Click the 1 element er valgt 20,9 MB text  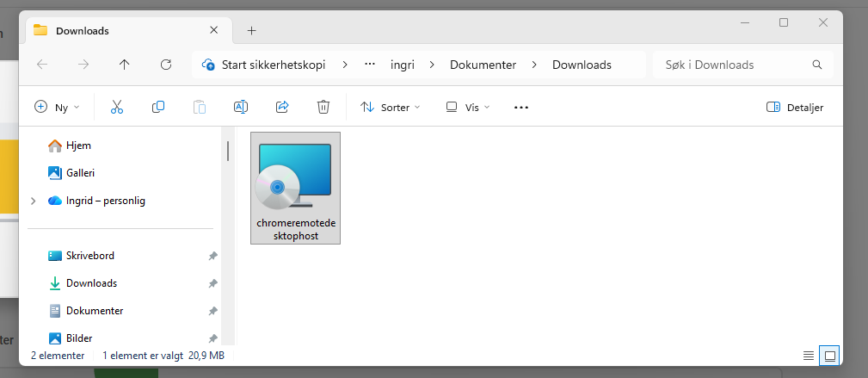163,356
